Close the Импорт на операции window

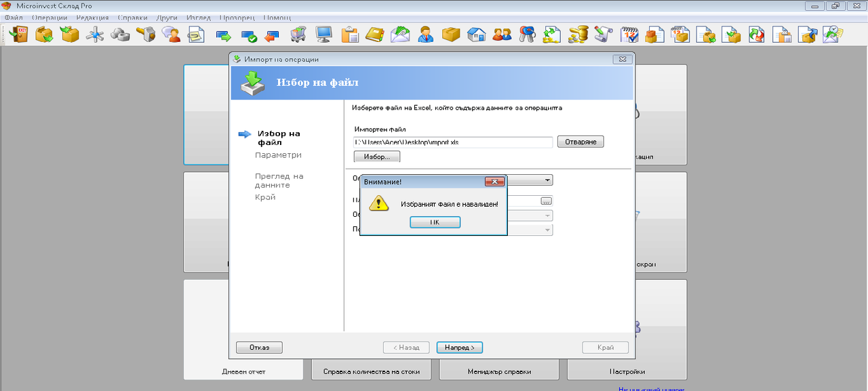[622, 59]
